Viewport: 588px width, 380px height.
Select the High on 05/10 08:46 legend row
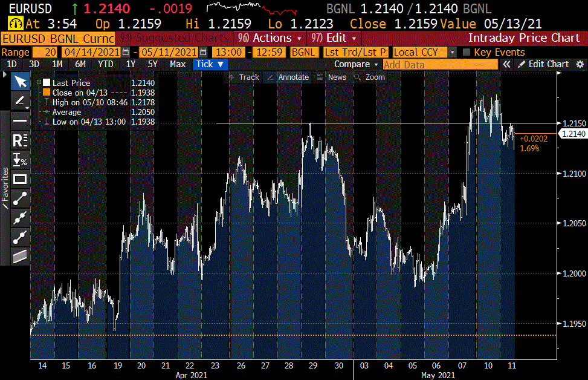pos(99,102)
